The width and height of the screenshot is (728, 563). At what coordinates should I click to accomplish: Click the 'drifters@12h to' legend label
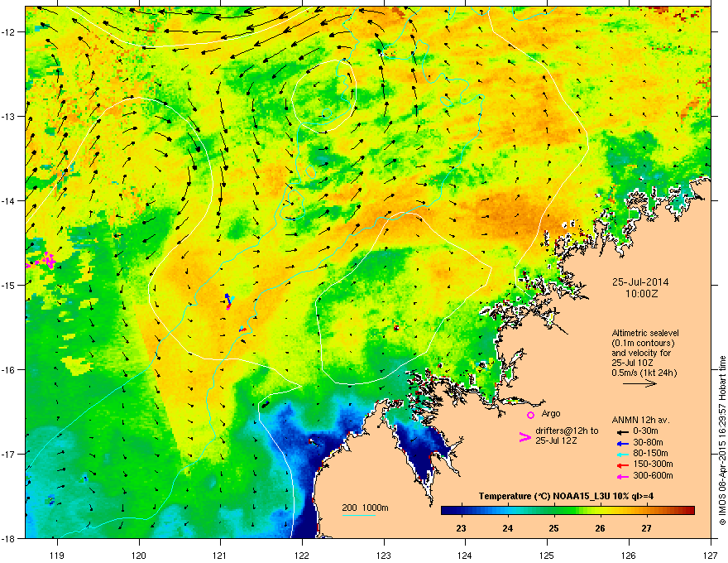tap(567, 431)
